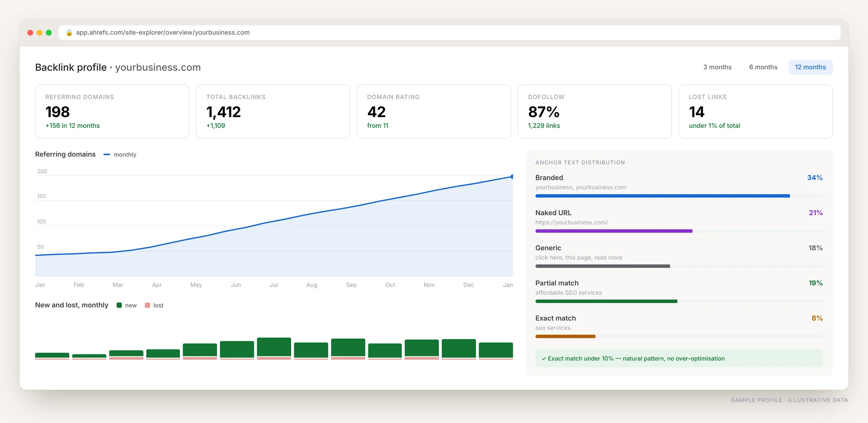868x423 pixels.
Task: Click the 'Oct' axis label on chart
Action: click(390, 285)
